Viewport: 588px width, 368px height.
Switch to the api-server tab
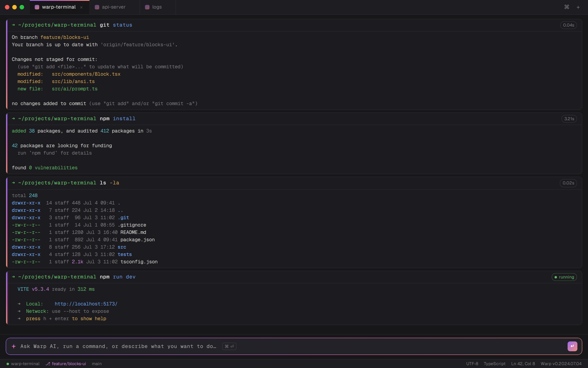(115, 7)
